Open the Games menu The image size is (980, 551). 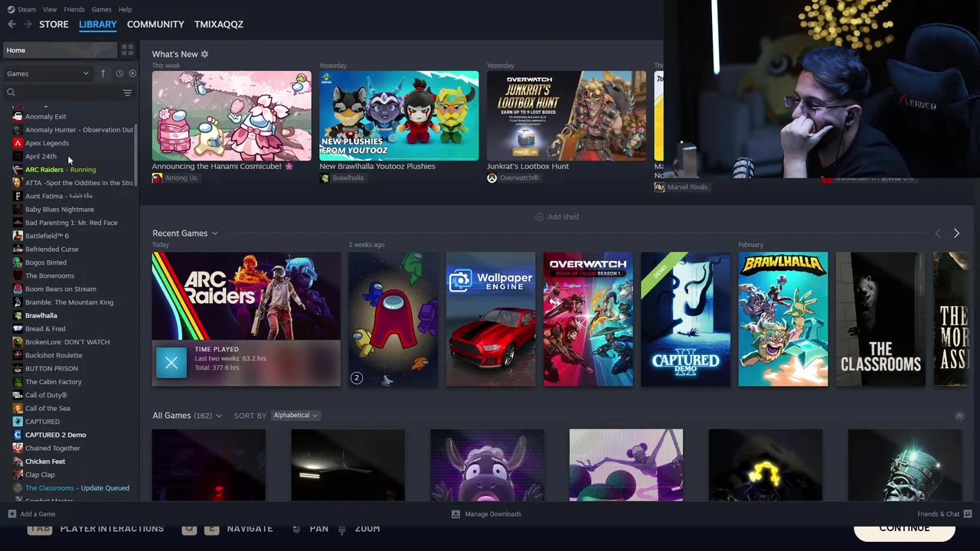click(x=101, y=9)
